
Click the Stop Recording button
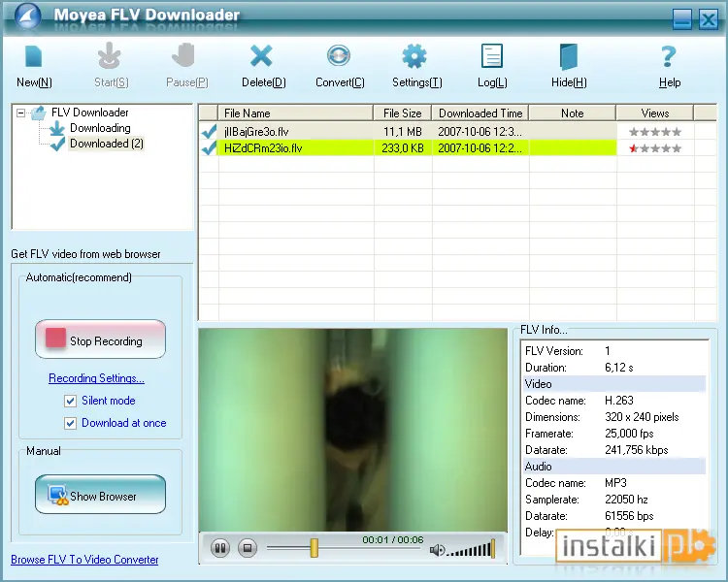(100, 339)
